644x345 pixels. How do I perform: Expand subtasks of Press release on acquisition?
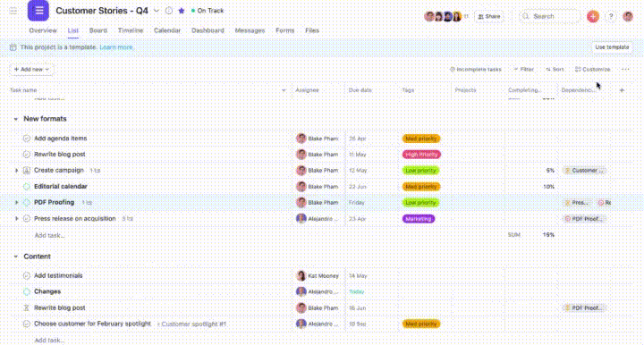16,218
